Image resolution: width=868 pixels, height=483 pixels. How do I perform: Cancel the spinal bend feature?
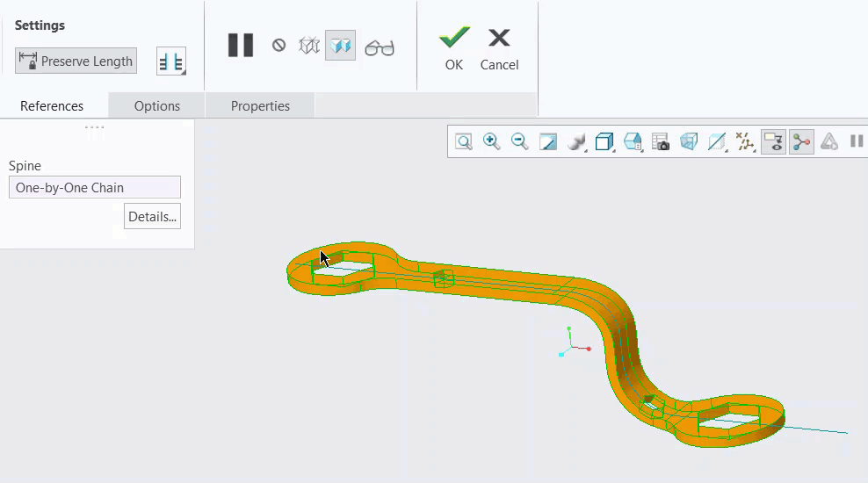coord(499,48)
